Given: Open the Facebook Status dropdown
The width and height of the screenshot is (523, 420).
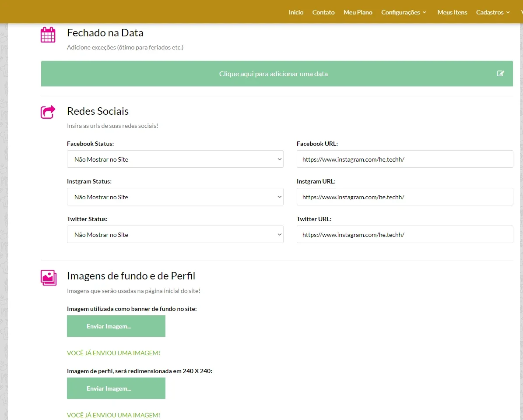Looking at the screenshot, I should [175, 159].
